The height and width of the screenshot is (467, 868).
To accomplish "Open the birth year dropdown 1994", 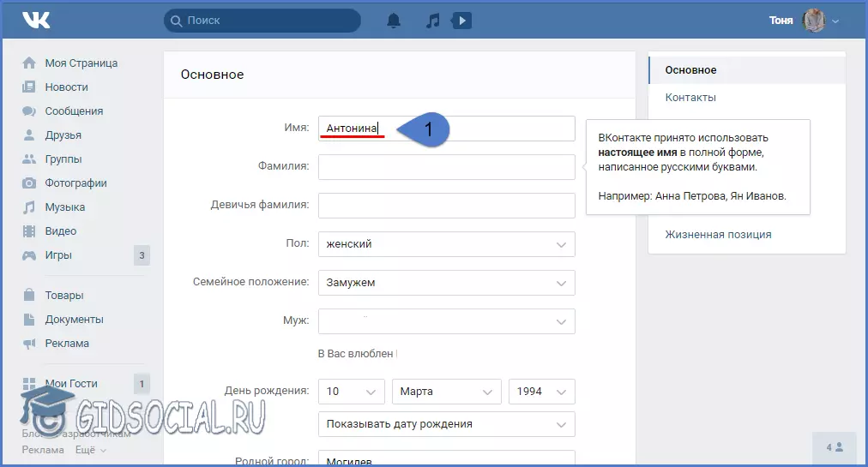I will pyautogui.click(x=541, y=392).
